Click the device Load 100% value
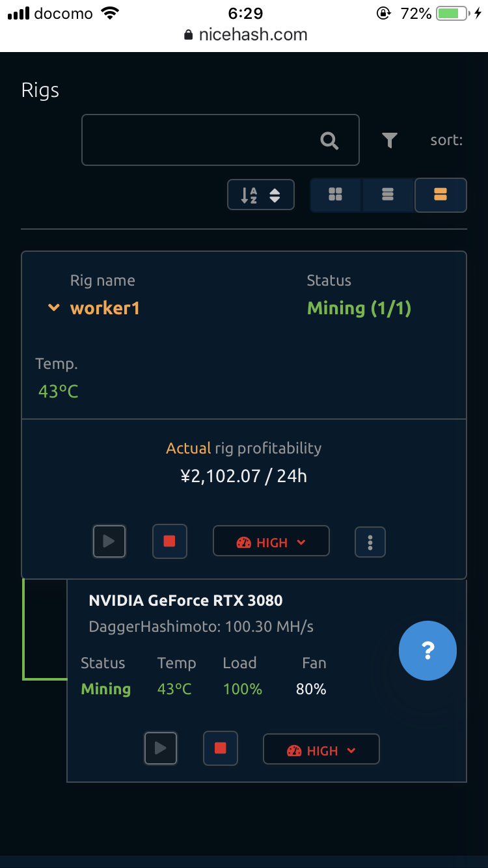The width and height of the screenshot is (488, 868). coord(243,689)
